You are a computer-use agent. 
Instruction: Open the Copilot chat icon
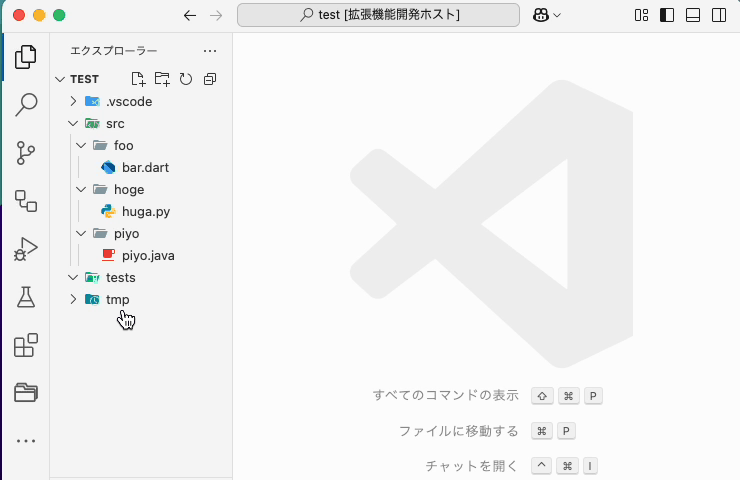click(x=541, y=15)
